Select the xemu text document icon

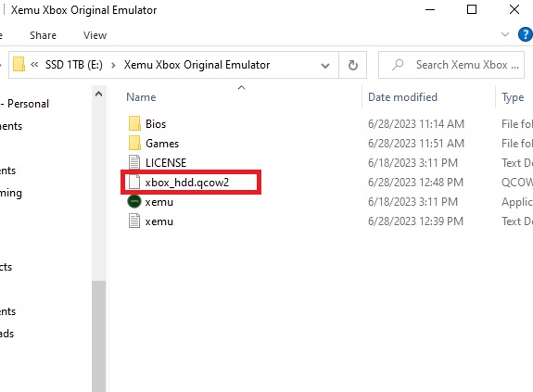coord(134,221)
